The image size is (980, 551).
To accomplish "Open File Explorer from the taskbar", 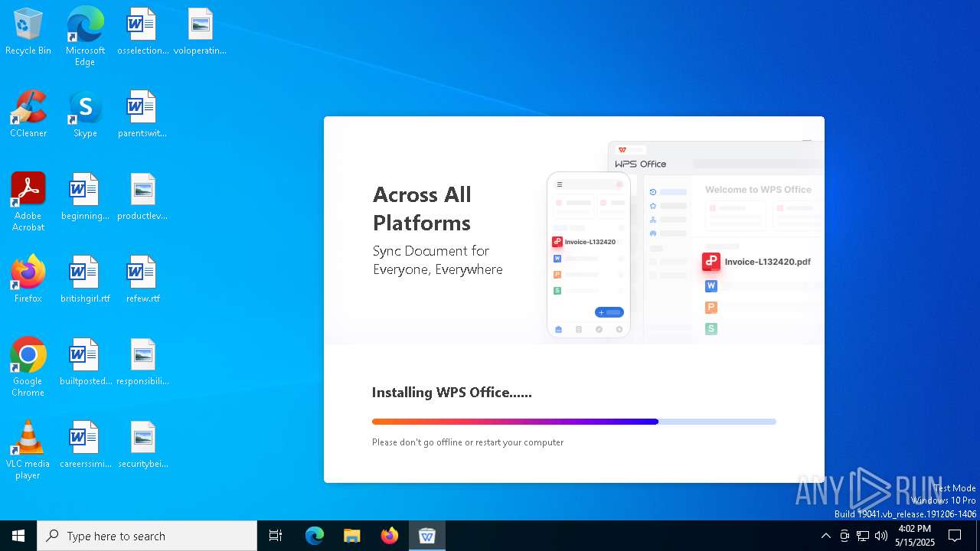I will (x=351, y=536).
